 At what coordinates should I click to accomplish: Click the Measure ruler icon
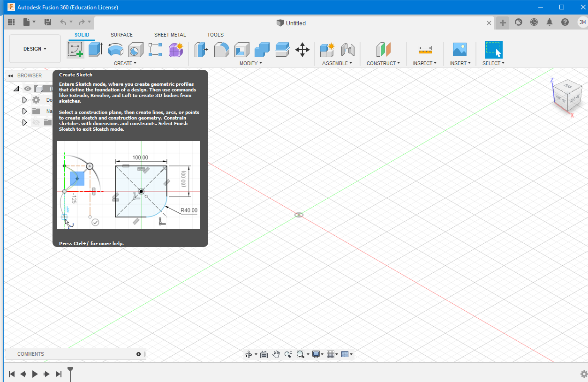425,50
